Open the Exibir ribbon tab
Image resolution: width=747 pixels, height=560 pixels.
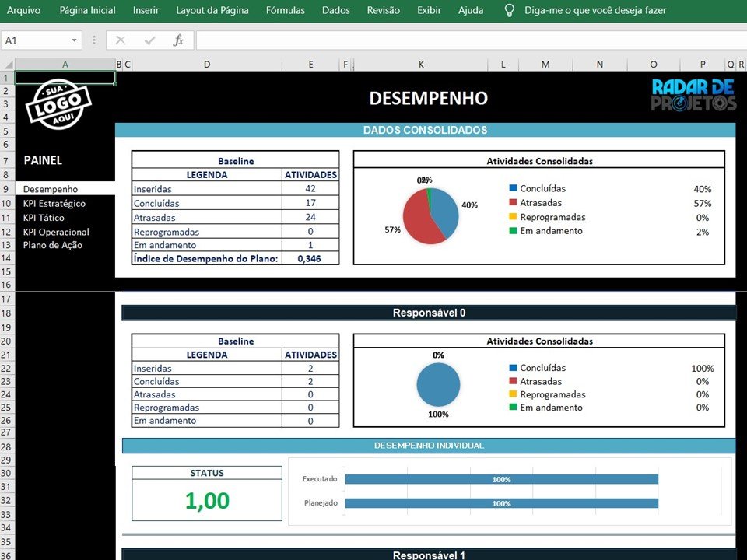tap(428, 11)
